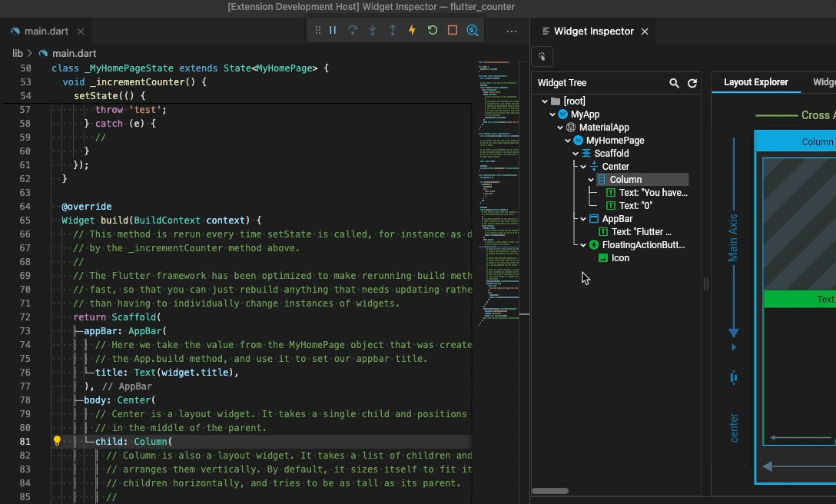
Task: Collapse the Center node
Action: 583,167
